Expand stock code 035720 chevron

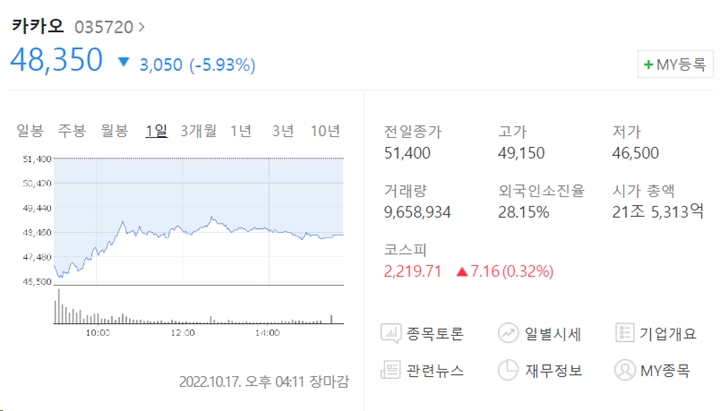click(141, 27)
